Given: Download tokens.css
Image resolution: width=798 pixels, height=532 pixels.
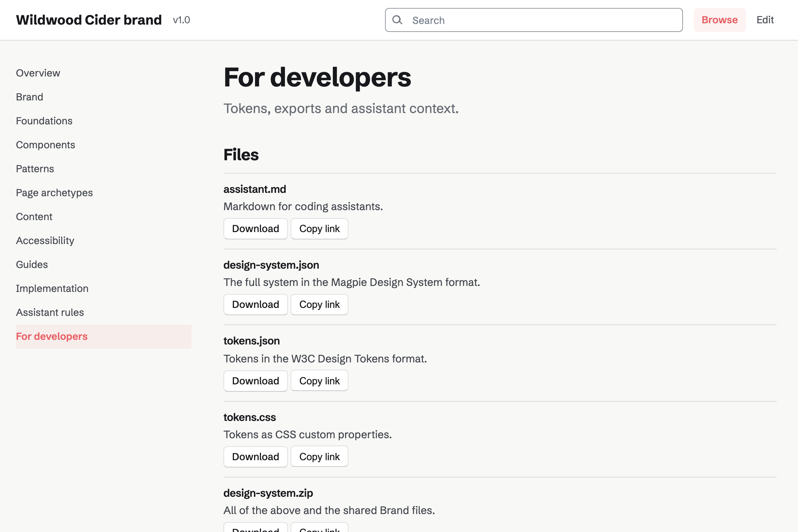Looking at the screenshot, I should 255,457.
